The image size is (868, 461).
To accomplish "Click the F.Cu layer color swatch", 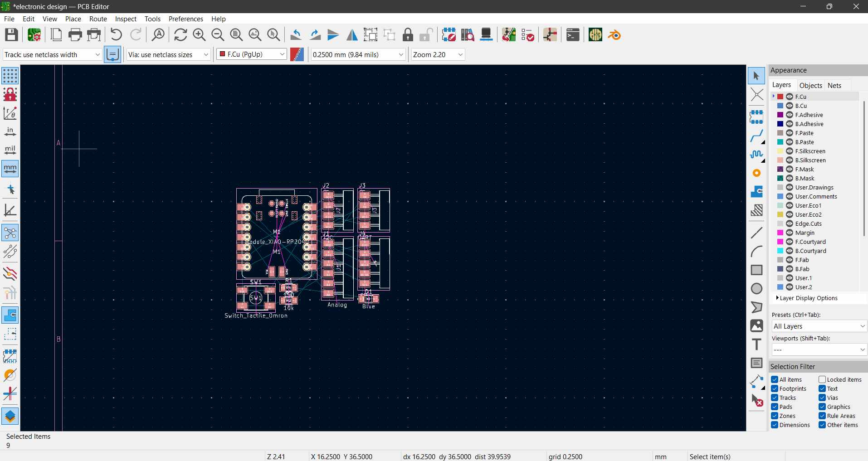I will click(x=780, y=96).
